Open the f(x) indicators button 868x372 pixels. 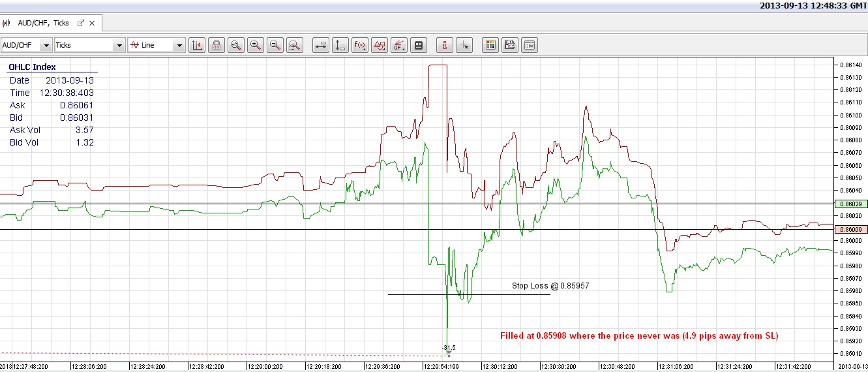(x=360, y=45)
